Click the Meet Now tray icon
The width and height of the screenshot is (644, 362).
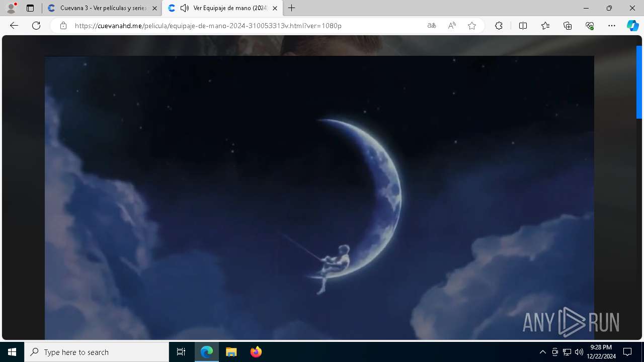click(555, 352)
